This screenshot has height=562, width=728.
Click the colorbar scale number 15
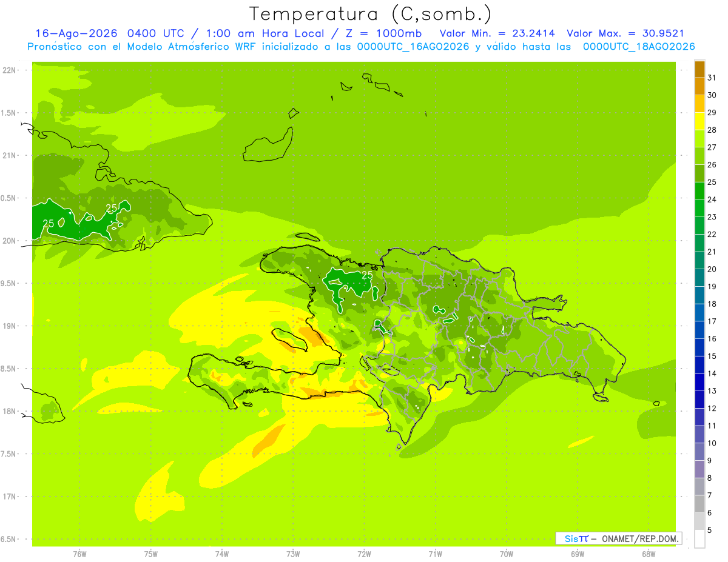[x=712, y=356]
